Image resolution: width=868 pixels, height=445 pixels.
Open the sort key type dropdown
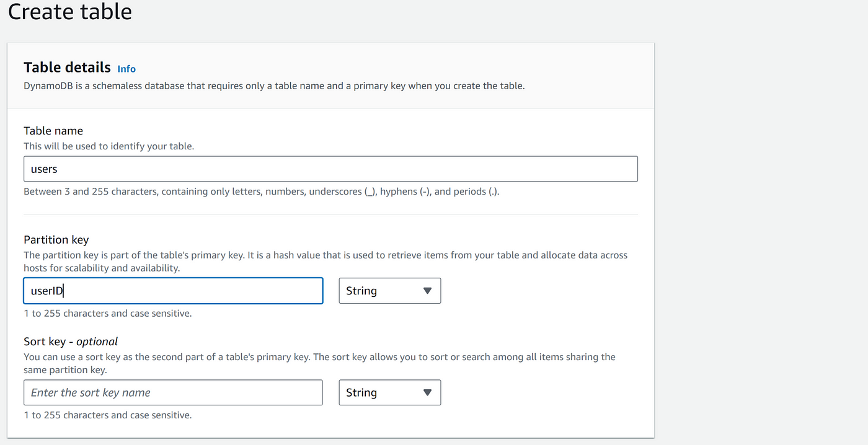(389, 392)
